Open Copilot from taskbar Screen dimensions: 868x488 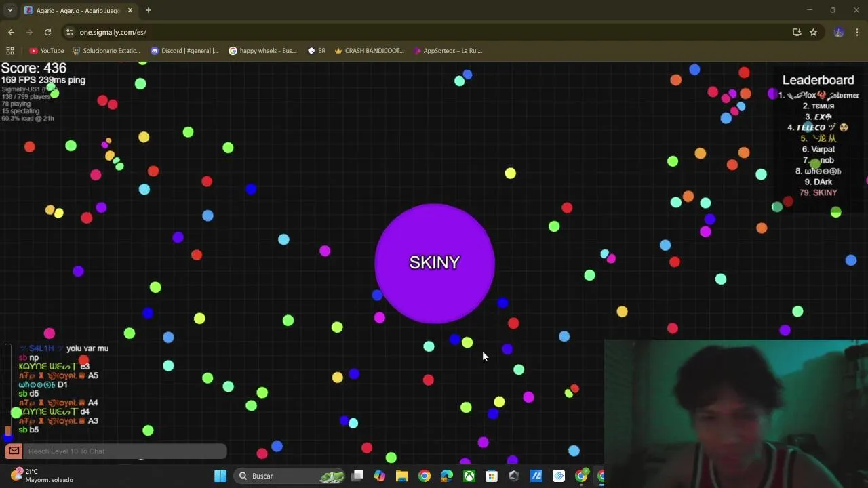pyautogui.click(x=380, y=476)
